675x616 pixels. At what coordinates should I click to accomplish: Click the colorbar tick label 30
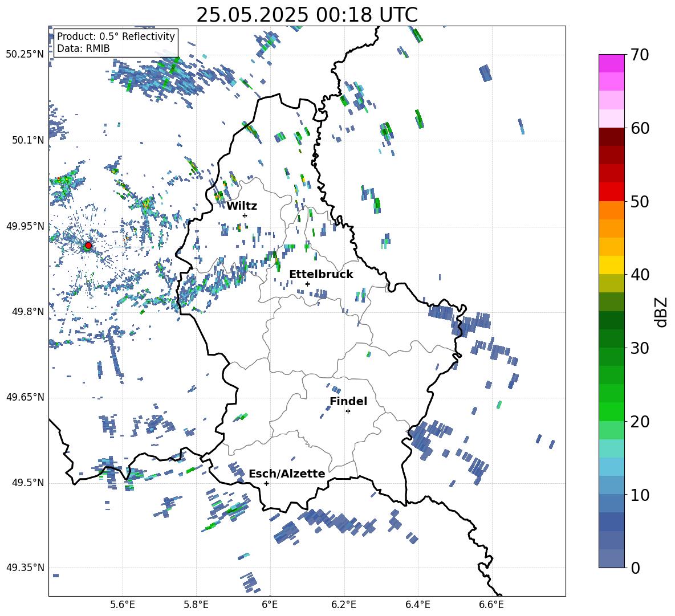tap(640, 348)
